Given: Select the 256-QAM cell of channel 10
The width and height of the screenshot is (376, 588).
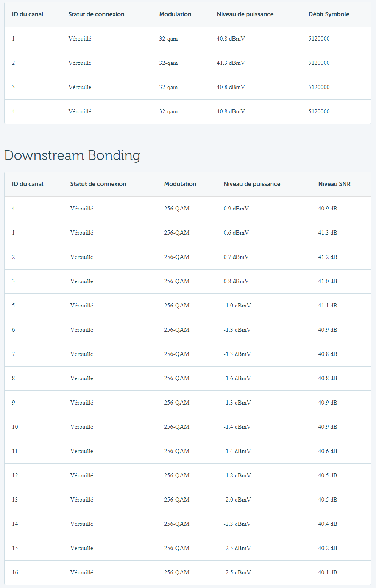Looking at the screenshot, I should (x=177, y=427).
